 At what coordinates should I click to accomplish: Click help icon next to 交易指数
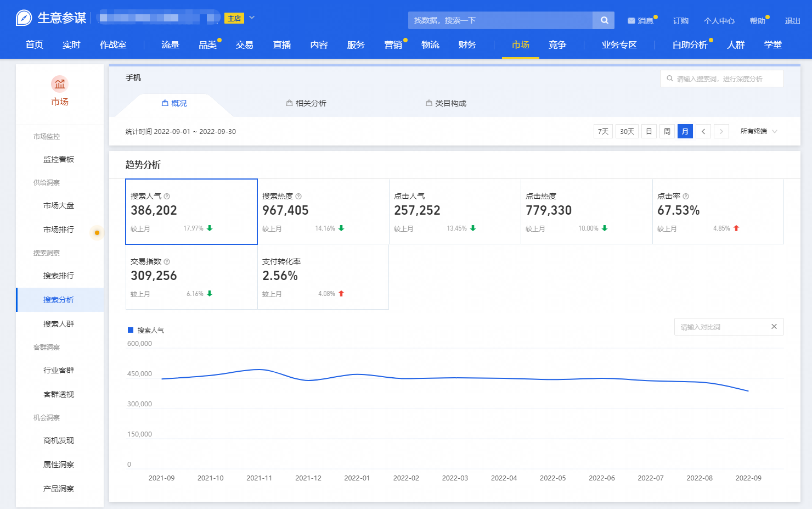point(167,261)
